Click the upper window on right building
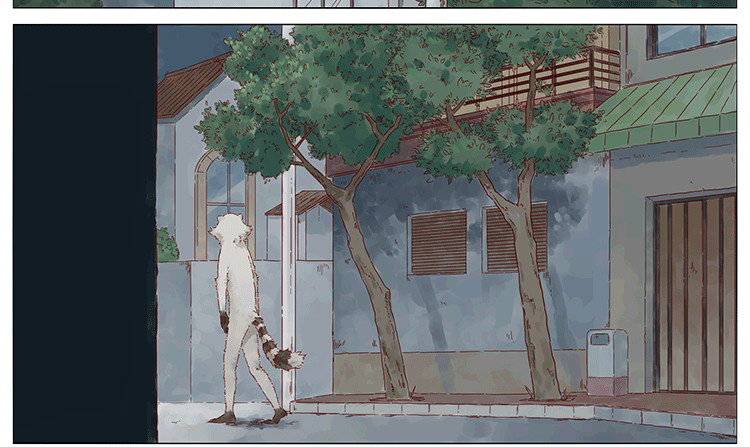 pos(692,37)
